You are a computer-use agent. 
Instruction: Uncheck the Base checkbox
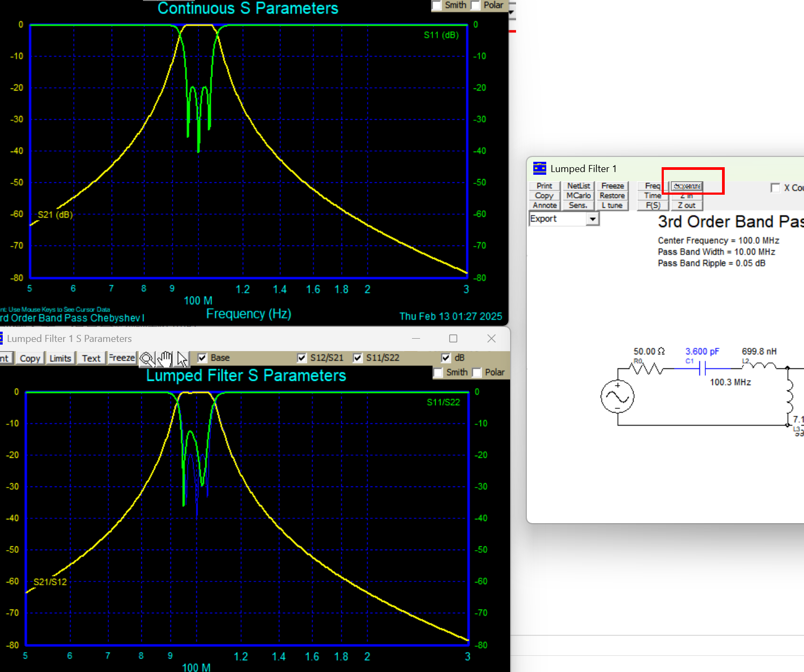[x=203, y=358]
